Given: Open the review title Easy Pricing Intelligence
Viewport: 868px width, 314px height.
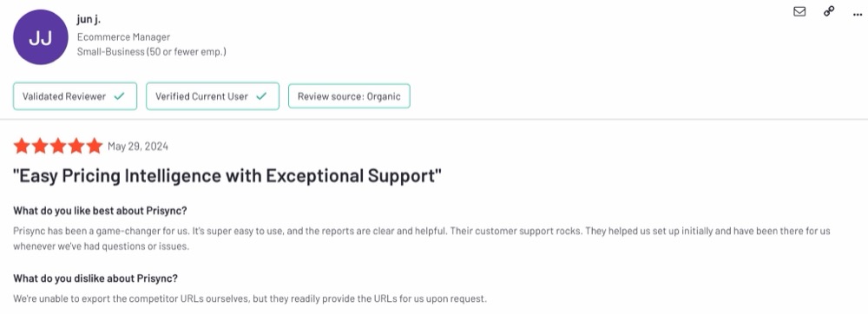Looking at the screenshot, I should click(227, 176).
